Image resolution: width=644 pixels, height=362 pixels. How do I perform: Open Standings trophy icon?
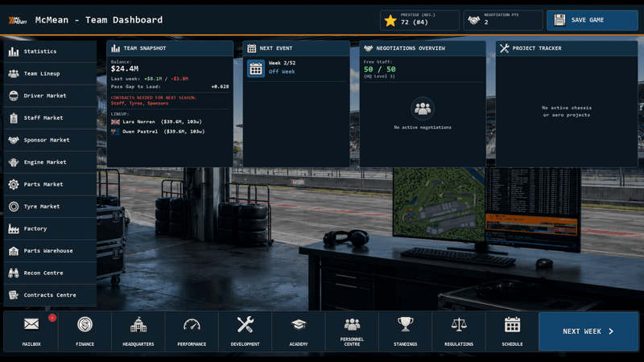(x=406, y=324)
